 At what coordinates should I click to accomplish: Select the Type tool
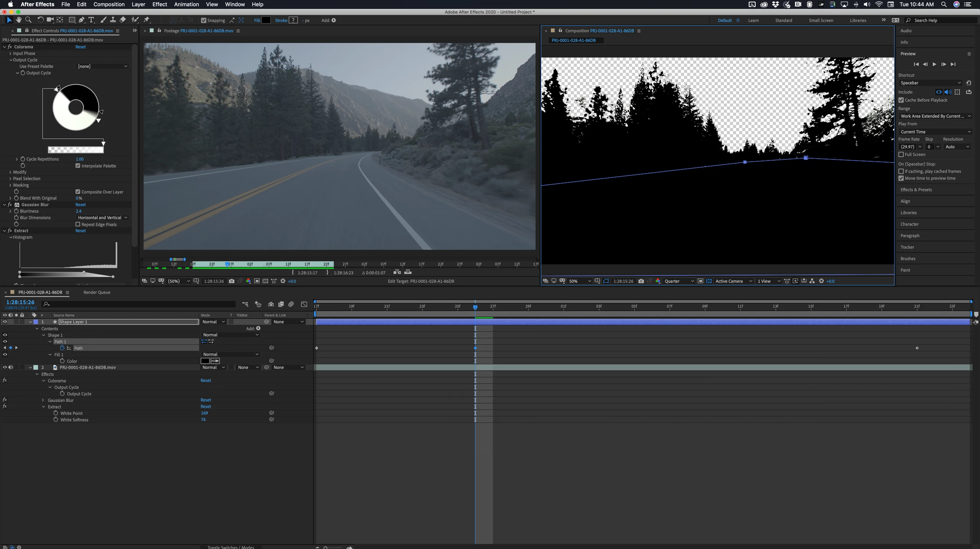pos(91,20)
